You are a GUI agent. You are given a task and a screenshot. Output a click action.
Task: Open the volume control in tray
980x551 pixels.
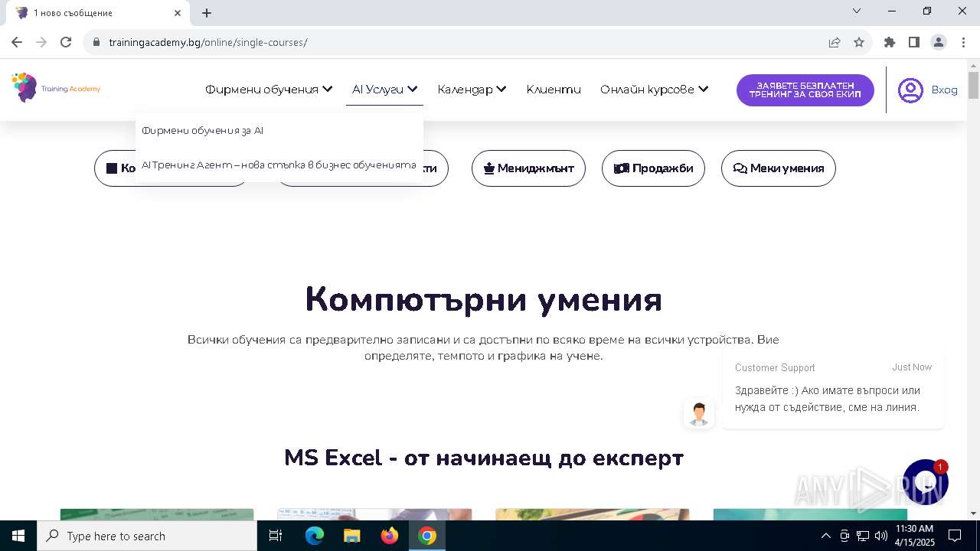pos(881,536)
